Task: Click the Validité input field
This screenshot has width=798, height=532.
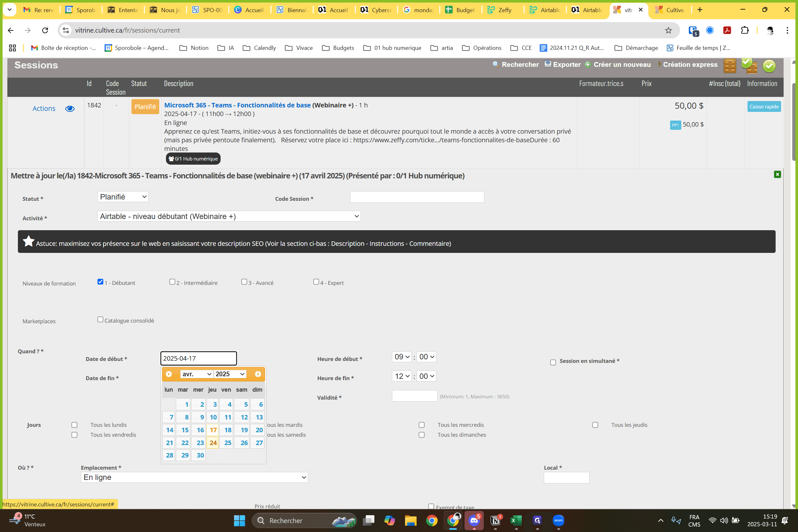Action: pos(415,396)
